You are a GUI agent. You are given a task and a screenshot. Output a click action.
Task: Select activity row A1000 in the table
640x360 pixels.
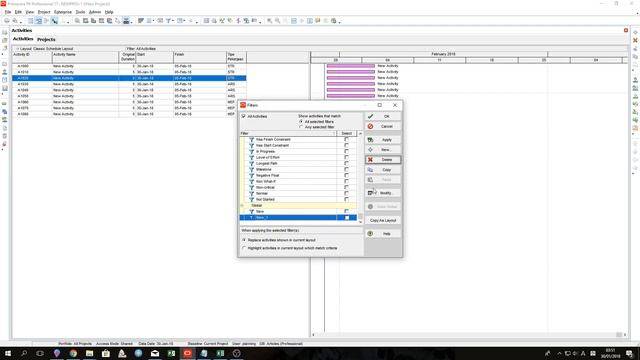tap(129, 66)
